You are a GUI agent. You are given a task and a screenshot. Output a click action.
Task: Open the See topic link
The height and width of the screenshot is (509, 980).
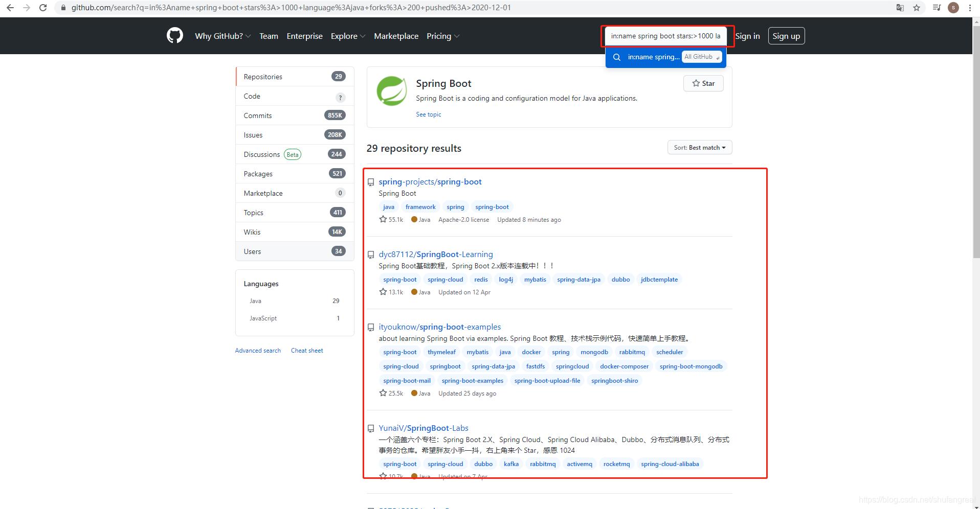[428, 114]
